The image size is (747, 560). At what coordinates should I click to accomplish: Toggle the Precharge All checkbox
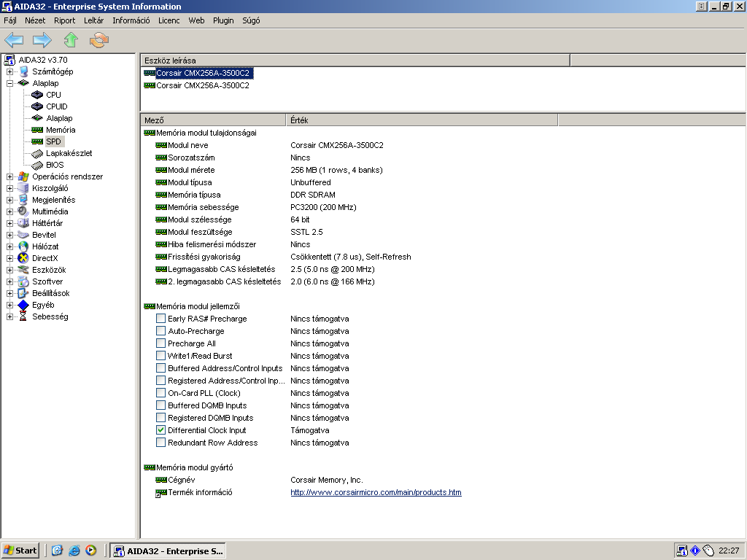coord(161,343)
